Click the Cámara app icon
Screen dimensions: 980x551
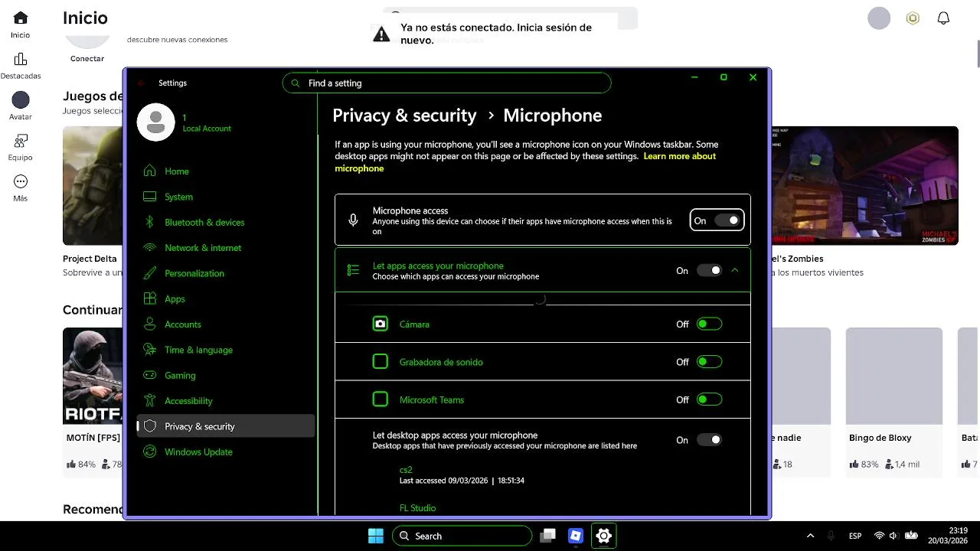pos(381,324)
